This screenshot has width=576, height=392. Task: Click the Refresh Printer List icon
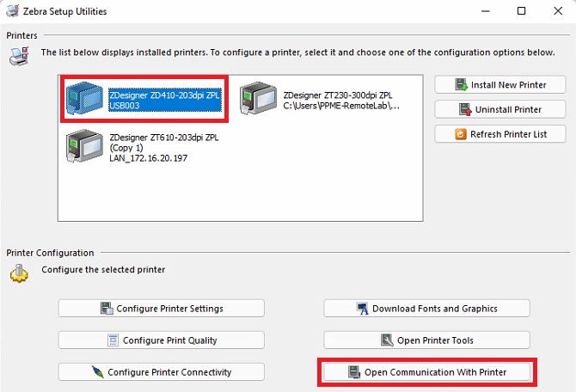coord(461,134)
